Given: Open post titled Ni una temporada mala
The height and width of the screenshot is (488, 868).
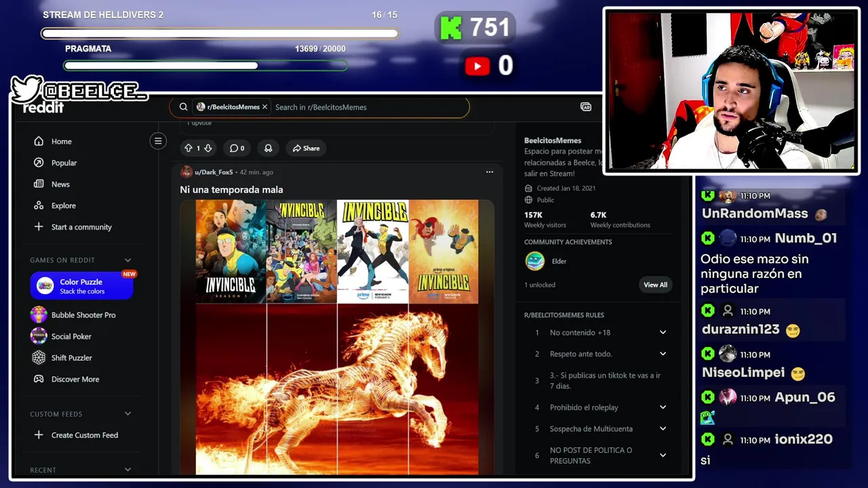Looking at the screenshot, I should pyautogui.click(x=231, y=190).
